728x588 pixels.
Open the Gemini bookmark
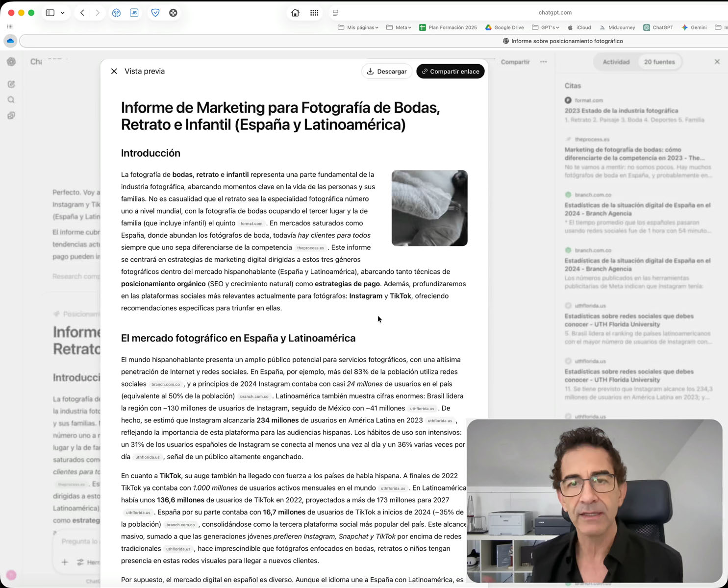(694, 27)
